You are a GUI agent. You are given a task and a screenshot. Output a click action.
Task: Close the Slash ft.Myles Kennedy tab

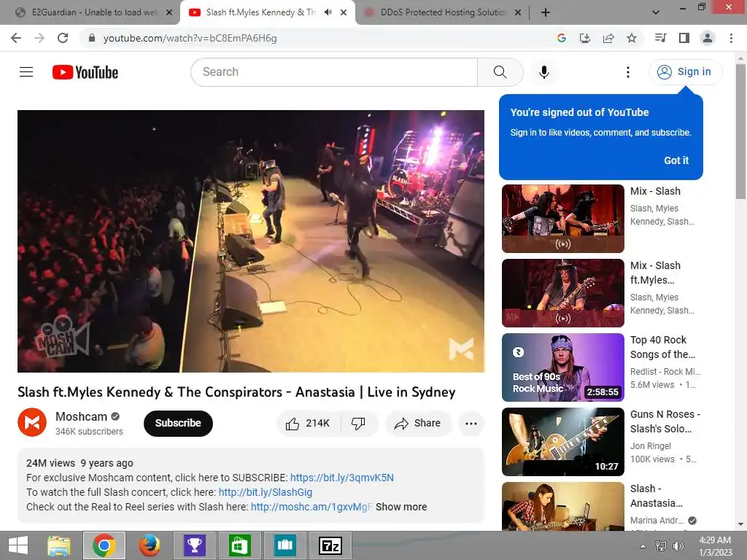pyautogui.click(x=344, y=12)
